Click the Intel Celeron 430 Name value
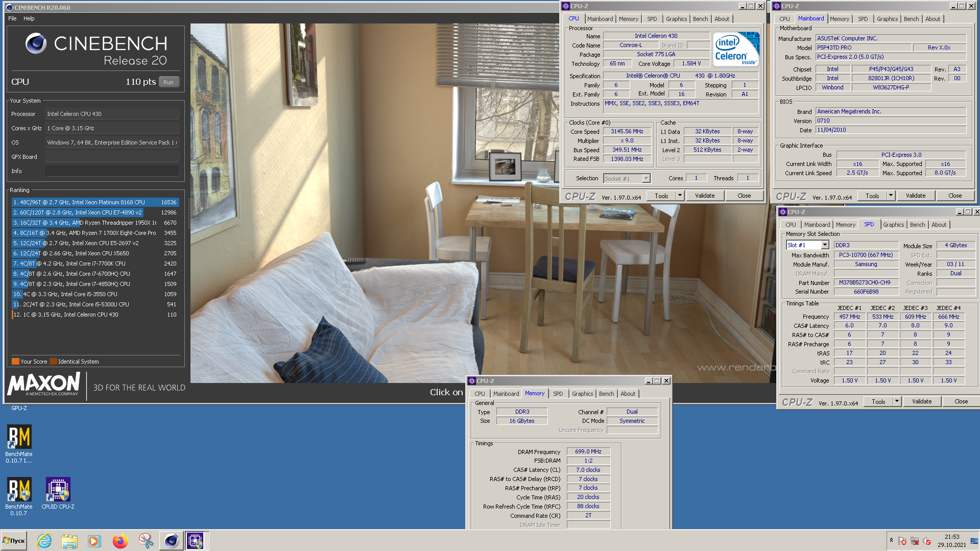The width and height of the screenshot is (980, 551). tap(656, 36)
